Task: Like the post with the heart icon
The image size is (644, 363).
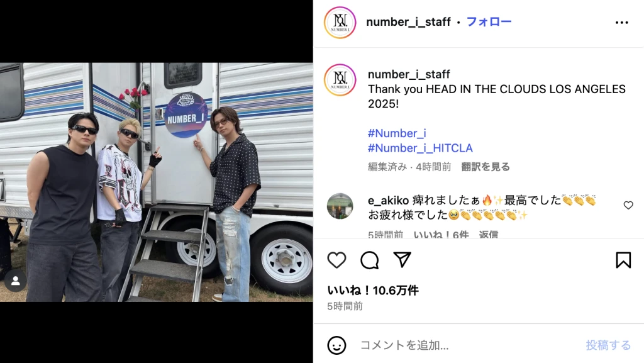Action: pyautogui.click(x=336, y=260)
